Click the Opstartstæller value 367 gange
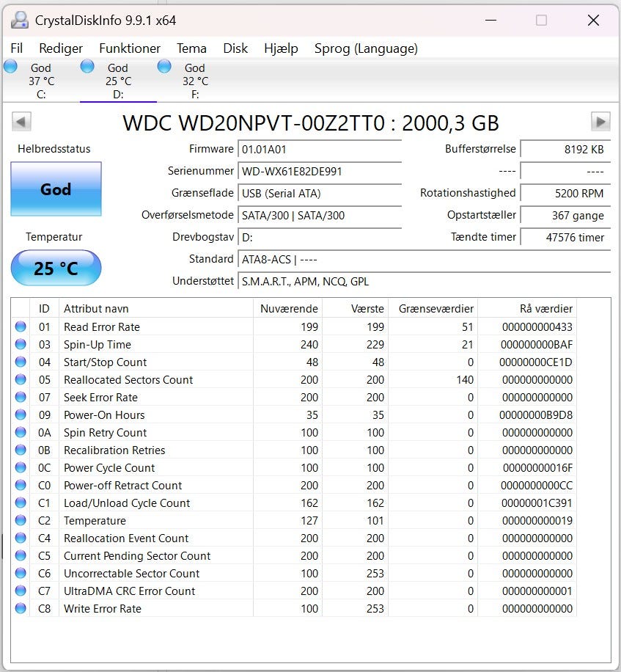Image resolution: width=621 pixels, height=672 pixels. [565, 215]
